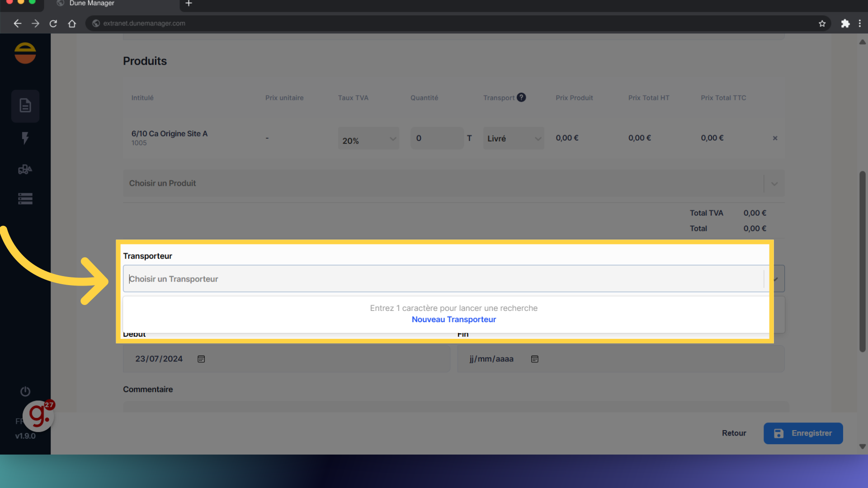This screenshot has height=488, width=868.
Task: Focus the Choisir un Transporteur search field
Action: (x=443, y=279)
